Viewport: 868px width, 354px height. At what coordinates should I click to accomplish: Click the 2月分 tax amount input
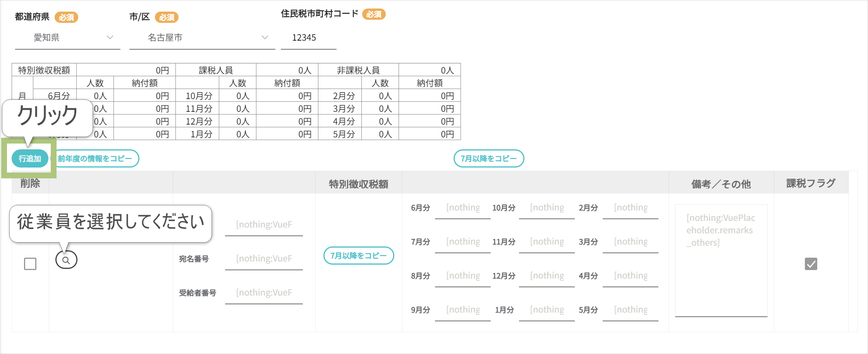click(x=630, y=208)
